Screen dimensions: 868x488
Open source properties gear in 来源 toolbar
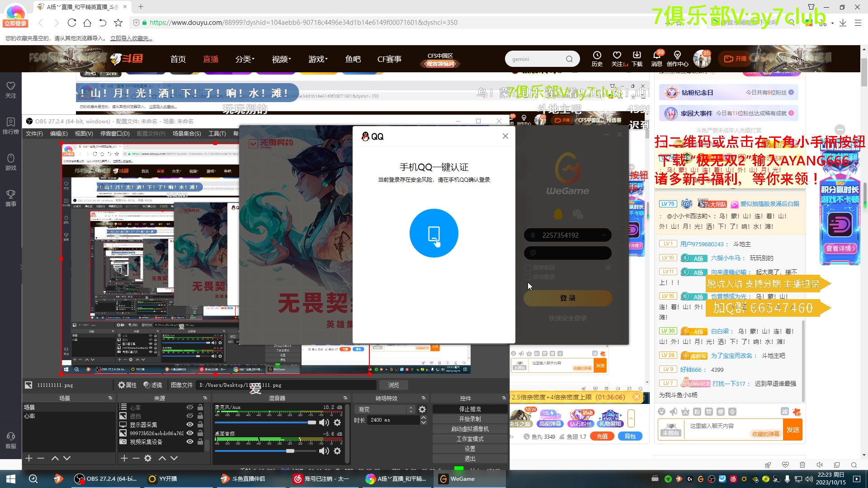[148, 458]
